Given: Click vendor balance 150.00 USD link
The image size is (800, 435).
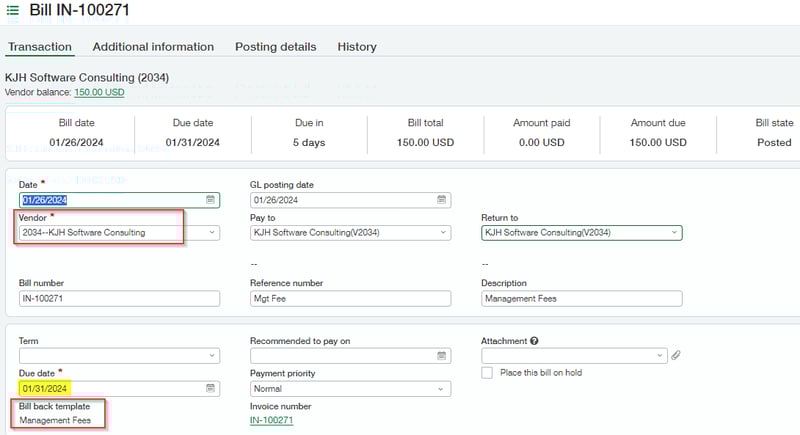Looking at the screenshot, I should pyautogui.click(x=99, y=92).
